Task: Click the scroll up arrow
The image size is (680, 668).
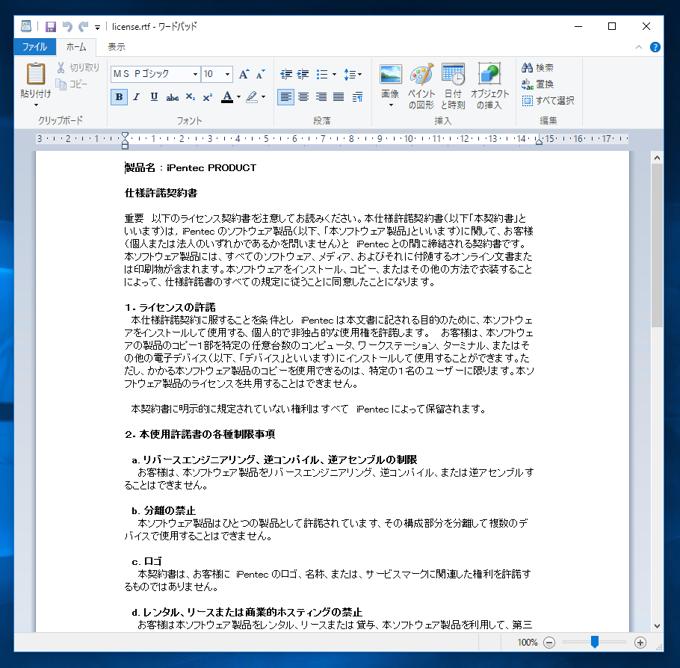Action: point(657,158)
